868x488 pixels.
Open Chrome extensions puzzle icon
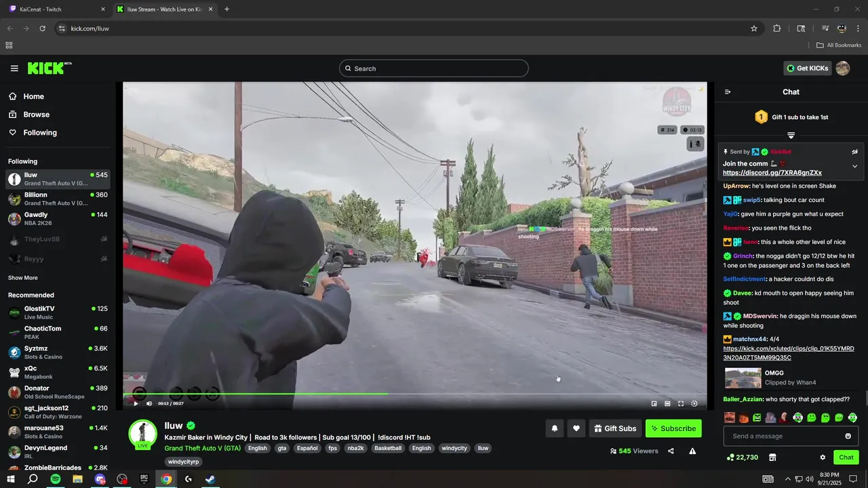point(777,28)
